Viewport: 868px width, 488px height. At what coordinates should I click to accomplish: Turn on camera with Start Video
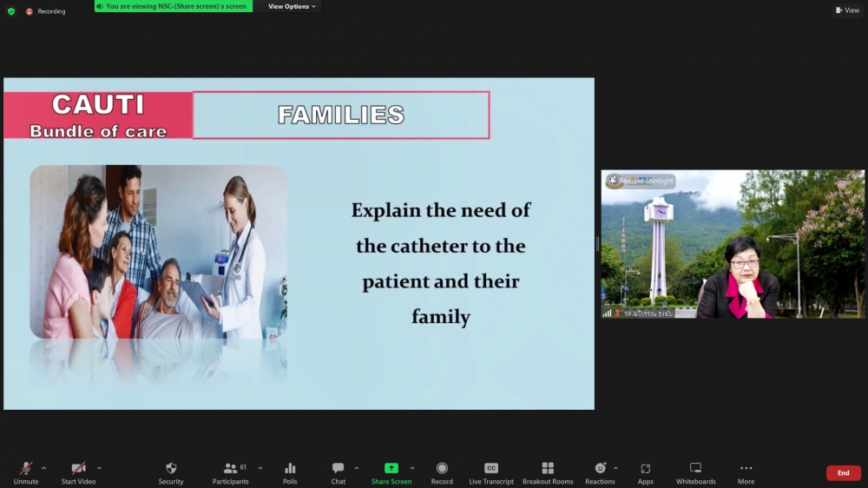pos(78,473)
